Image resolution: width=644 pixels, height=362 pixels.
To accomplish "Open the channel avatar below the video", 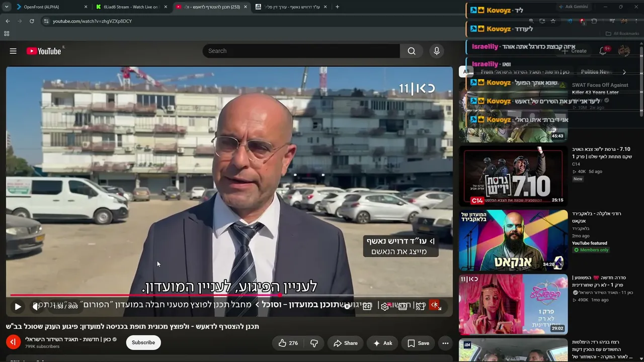I will pyautogui.click(x=13, y=342).
